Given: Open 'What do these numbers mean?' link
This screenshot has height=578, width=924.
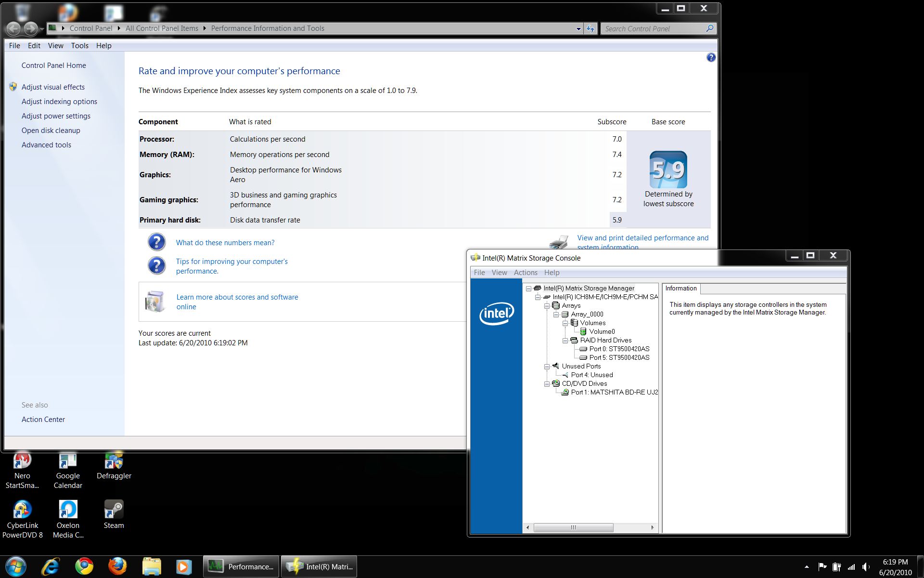Looking at the screenshot, I should point(225,243).
